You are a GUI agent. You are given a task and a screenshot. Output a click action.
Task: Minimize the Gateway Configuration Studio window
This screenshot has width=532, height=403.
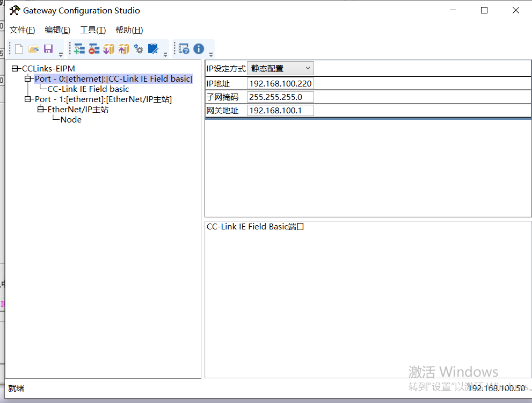point(453,11)
